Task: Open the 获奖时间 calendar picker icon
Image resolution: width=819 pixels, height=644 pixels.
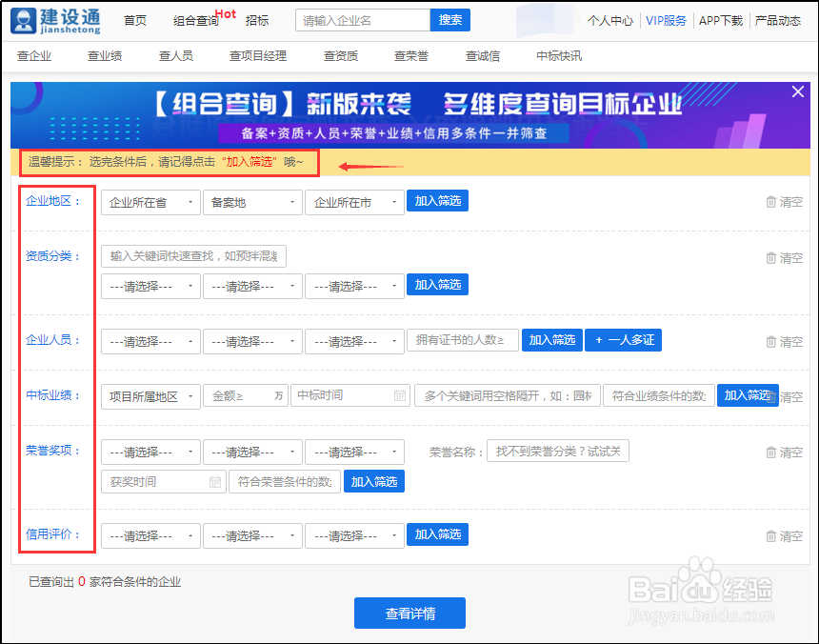Action: click(214, 482)
